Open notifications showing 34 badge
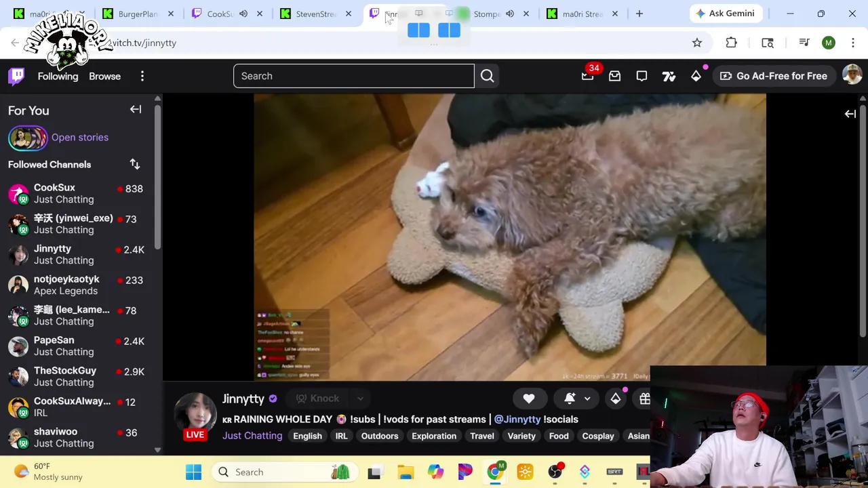 click(588, 76)
